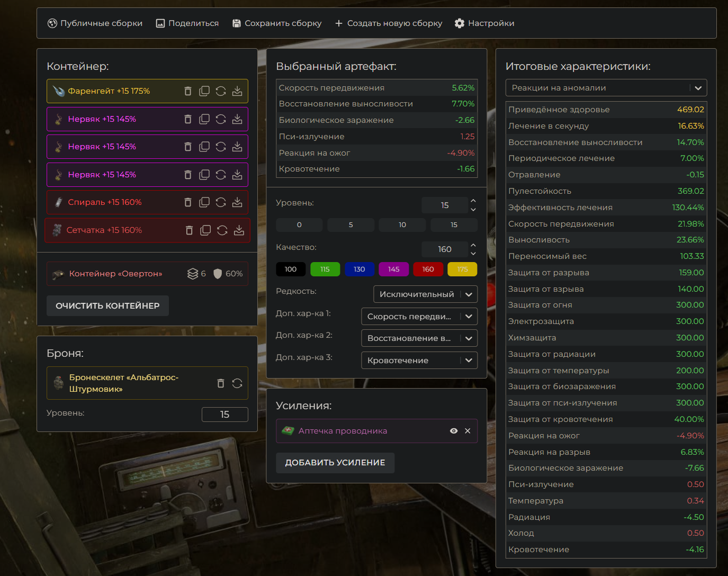Copy the Спираль artifact with its duplicate icon

(x=204, y=202)
